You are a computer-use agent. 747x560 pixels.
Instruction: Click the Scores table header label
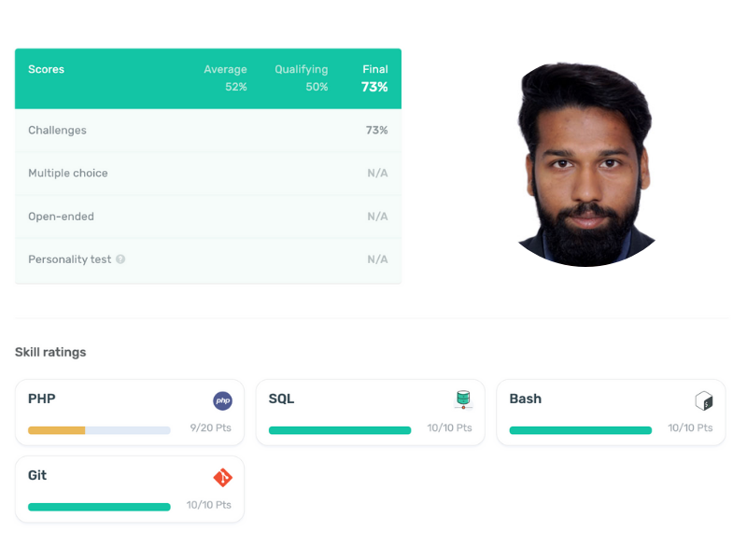(x=46, y=69)
